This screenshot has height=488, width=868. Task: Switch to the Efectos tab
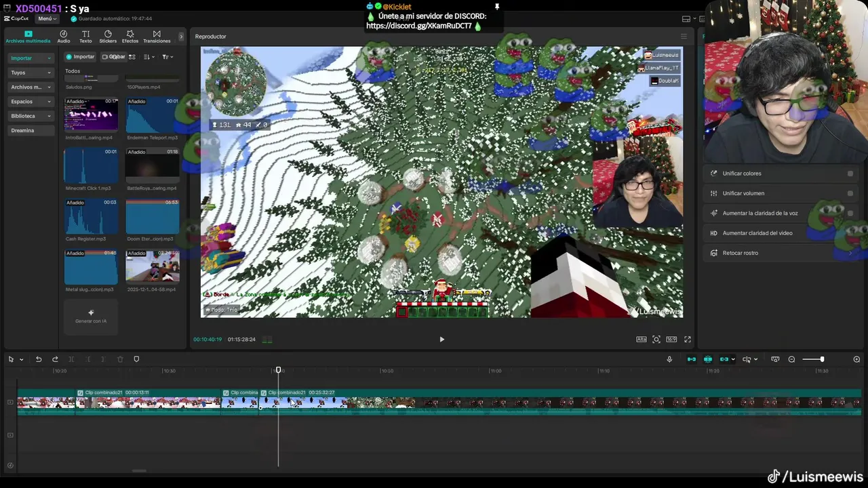130,37
